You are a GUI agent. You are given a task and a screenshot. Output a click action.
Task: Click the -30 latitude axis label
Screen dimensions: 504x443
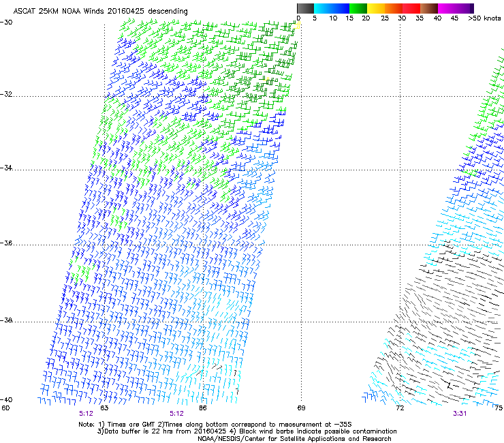coord(6,22)
